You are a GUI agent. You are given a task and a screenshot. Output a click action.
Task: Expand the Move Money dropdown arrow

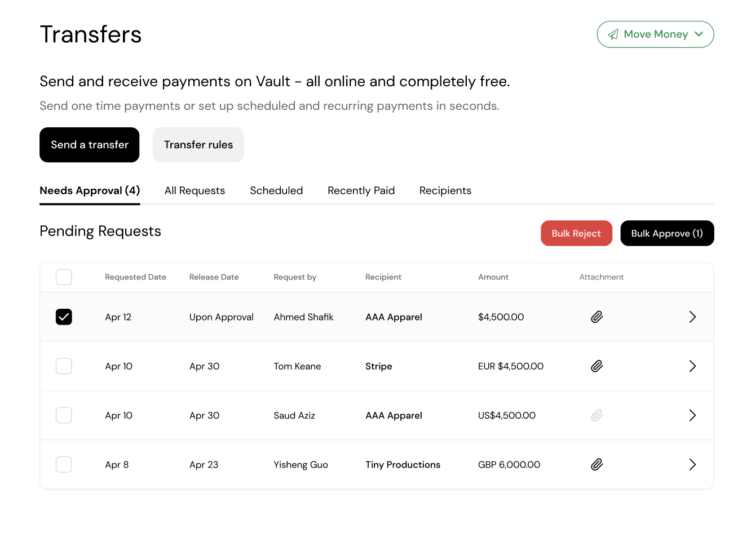pos(699,34)
